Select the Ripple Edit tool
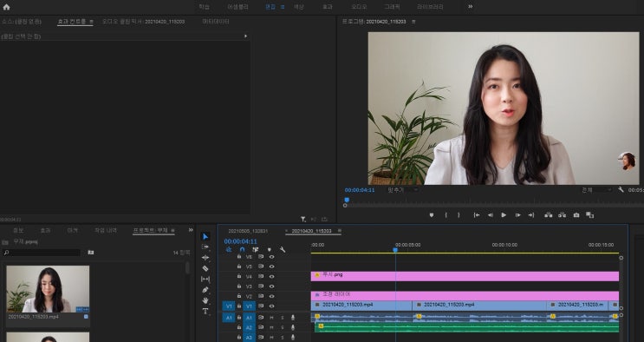This screenshot has height=342, width=644. [x=205, y=258]
